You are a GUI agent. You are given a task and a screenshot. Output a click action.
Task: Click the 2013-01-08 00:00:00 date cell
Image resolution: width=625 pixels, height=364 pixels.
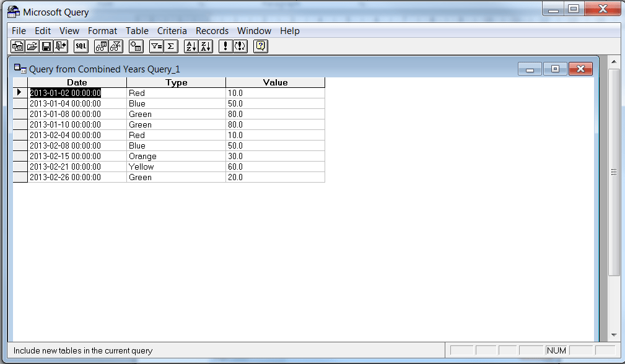[77, 114]
